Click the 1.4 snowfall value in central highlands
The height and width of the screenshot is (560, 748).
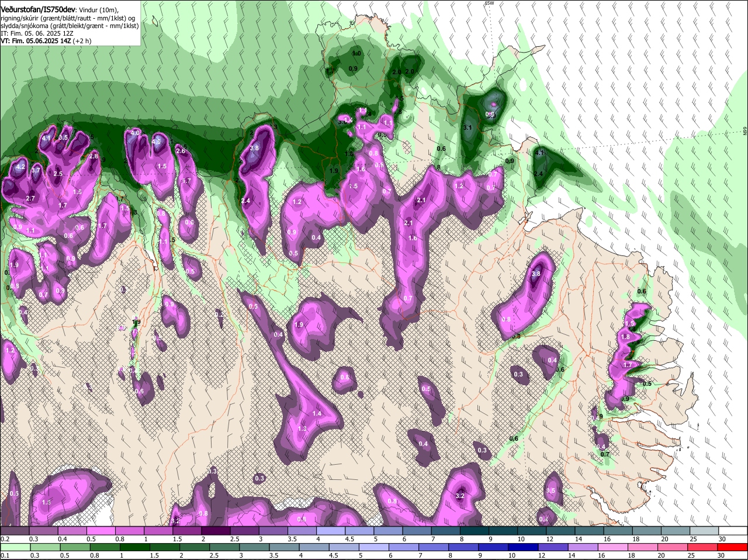pyautogui.click(x=317, y=413)
